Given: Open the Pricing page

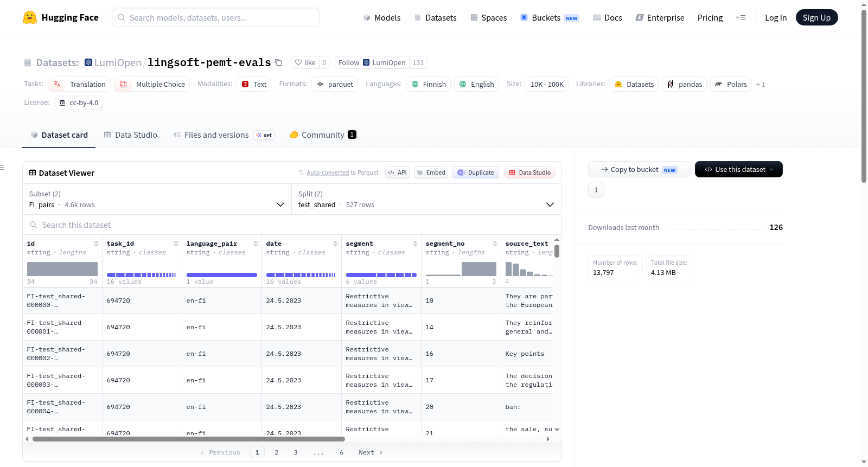Looking at the screenshot, I should 710,17.
